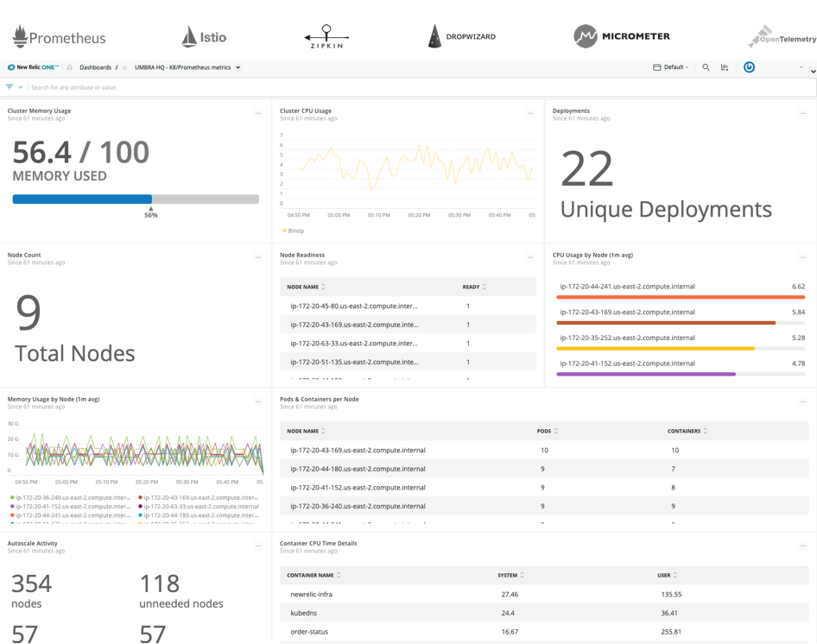Toggle ip-172-20-36-240 series in memory legend
This screenshot has width=817, height=644.
[x=70, y=497]
